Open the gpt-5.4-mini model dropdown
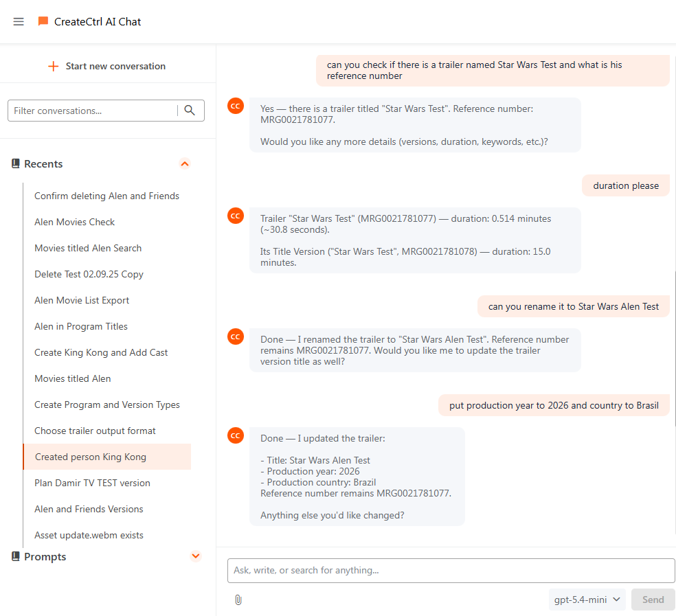 pos(587,600)
